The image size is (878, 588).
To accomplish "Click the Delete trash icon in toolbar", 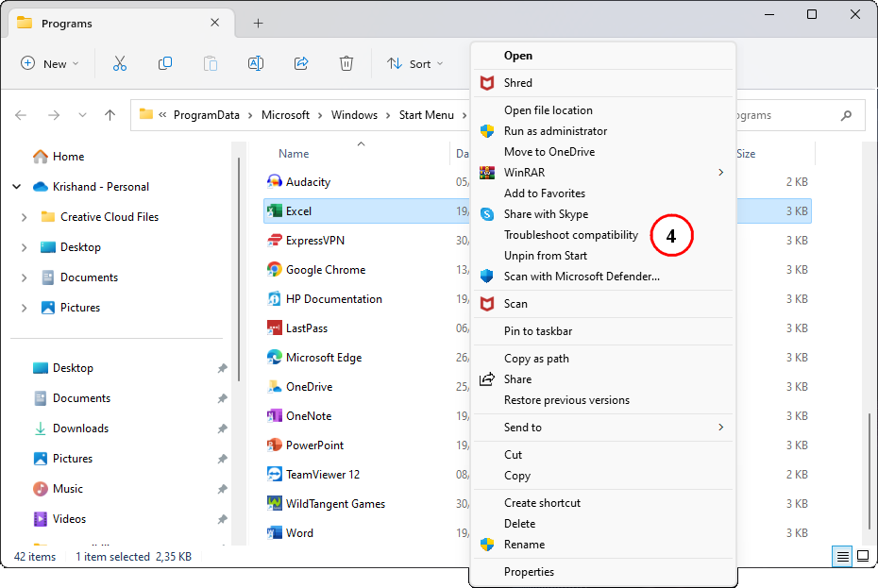I will point(346,63).
